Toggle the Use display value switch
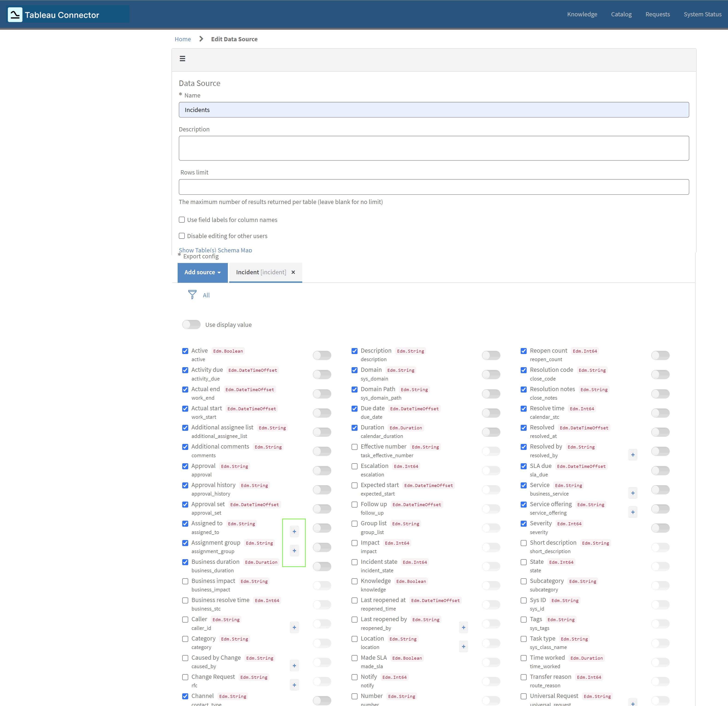Viewport: 728px width, 706px height. coord(191,324)
